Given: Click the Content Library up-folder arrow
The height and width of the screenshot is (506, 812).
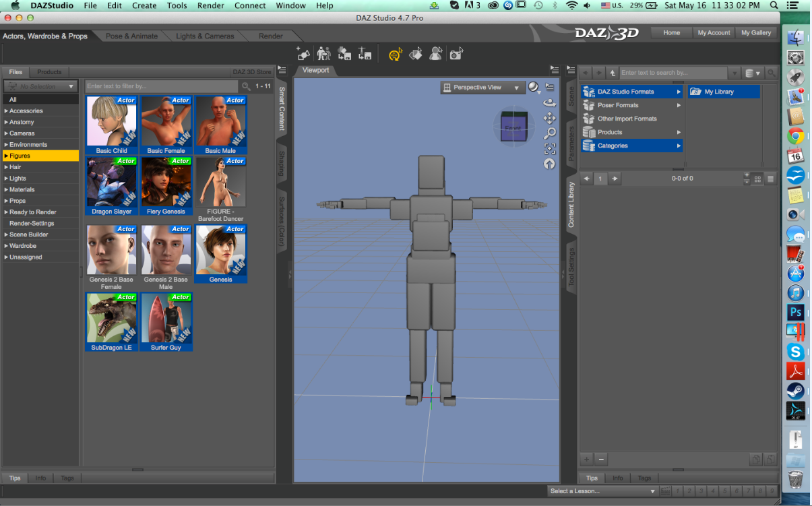Looking at the screenshot, I should 612,73.
